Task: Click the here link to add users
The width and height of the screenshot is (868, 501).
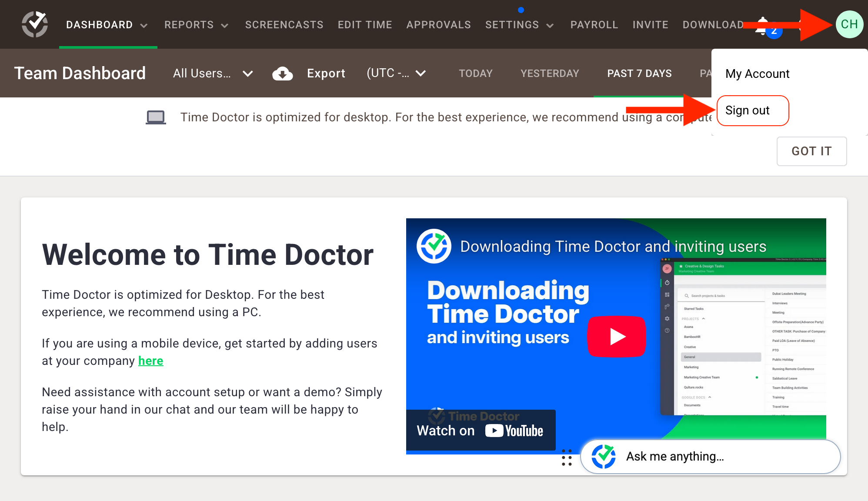Action: [150, 361]
